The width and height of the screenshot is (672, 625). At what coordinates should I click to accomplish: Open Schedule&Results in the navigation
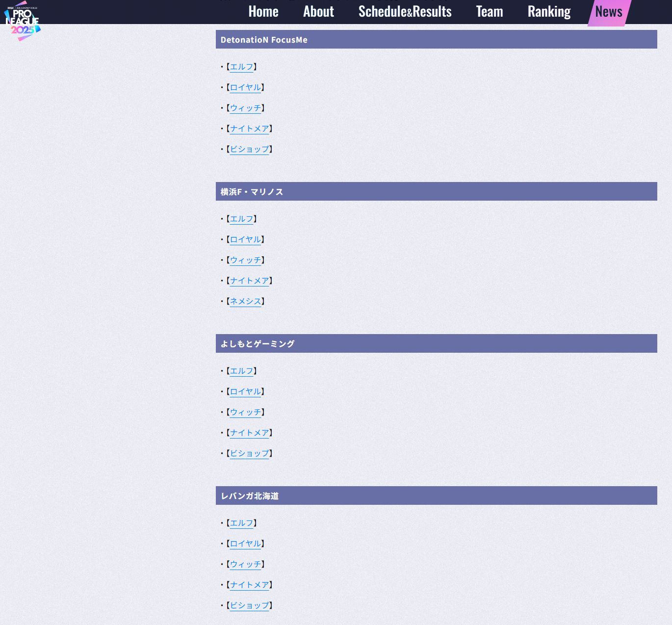pos(405,11)
